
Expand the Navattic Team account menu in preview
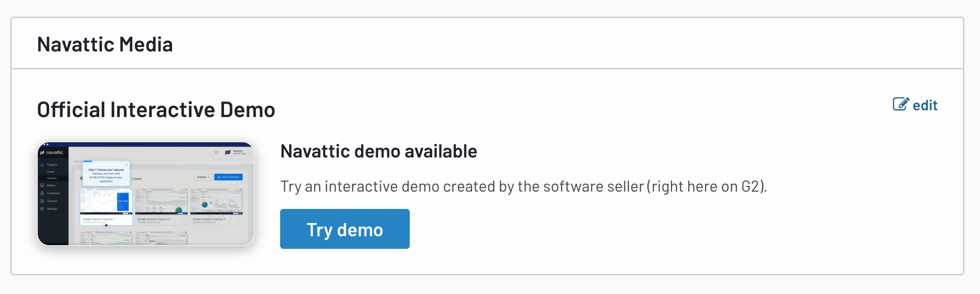[x=236, y=152]
